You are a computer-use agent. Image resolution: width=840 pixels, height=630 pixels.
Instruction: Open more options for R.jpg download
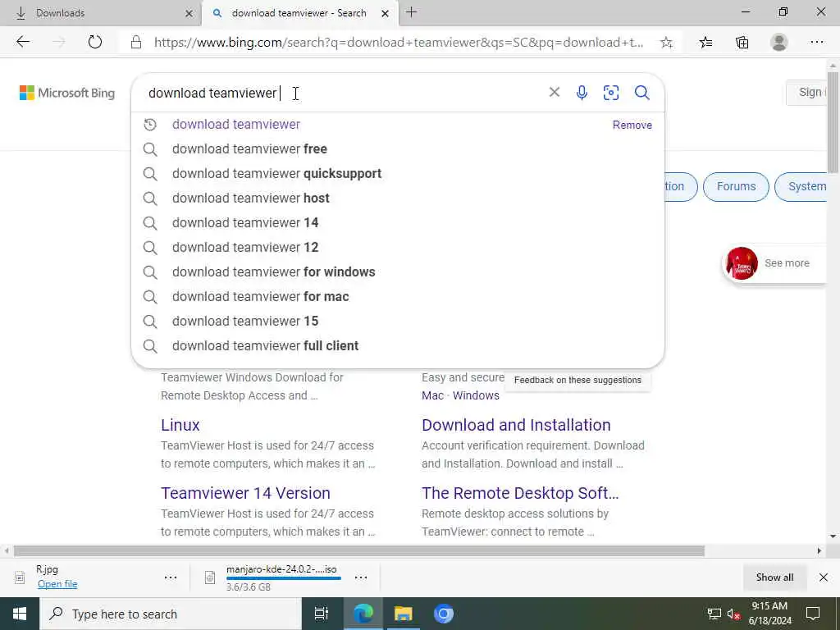tap(171, 577)
